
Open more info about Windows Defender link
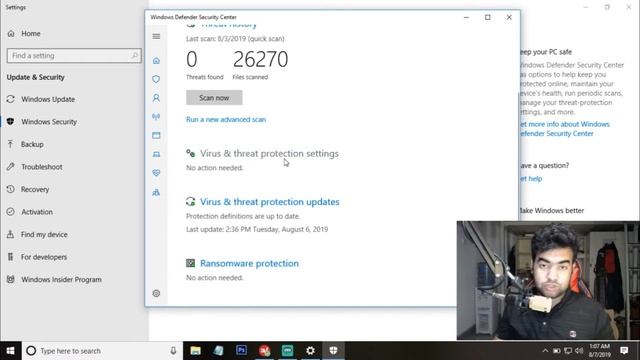(x=565, y=129)
